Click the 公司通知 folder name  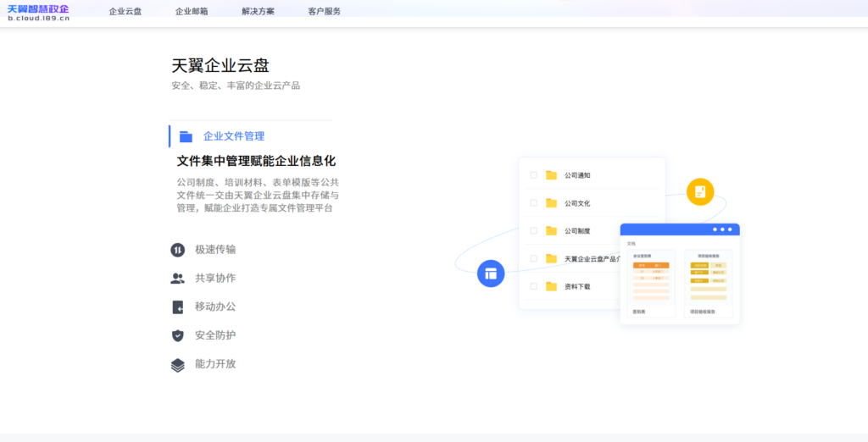pos(577,175)
